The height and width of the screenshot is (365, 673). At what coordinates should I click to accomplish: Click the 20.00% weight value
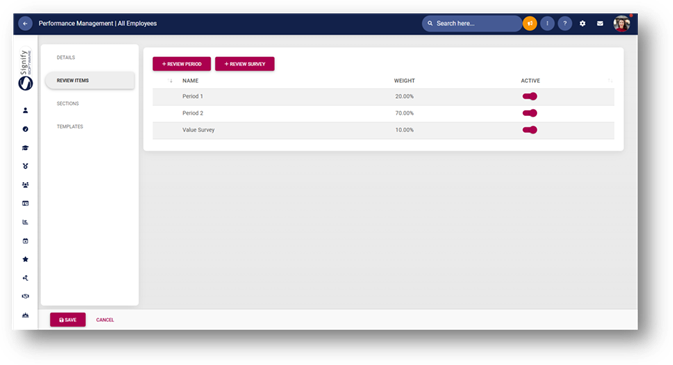[404, 96]
